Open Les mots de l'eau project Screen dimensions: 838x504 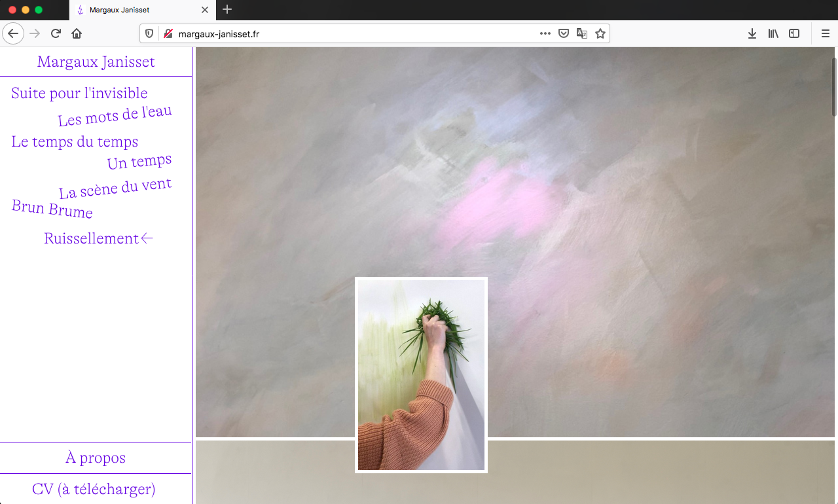point(115,116)
